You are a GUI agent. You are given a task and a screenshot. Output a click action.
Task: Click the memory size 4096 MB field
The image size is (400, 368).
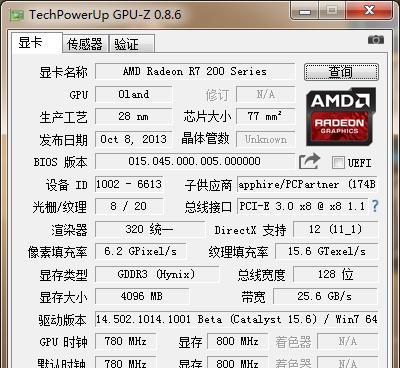coord(142,296)
